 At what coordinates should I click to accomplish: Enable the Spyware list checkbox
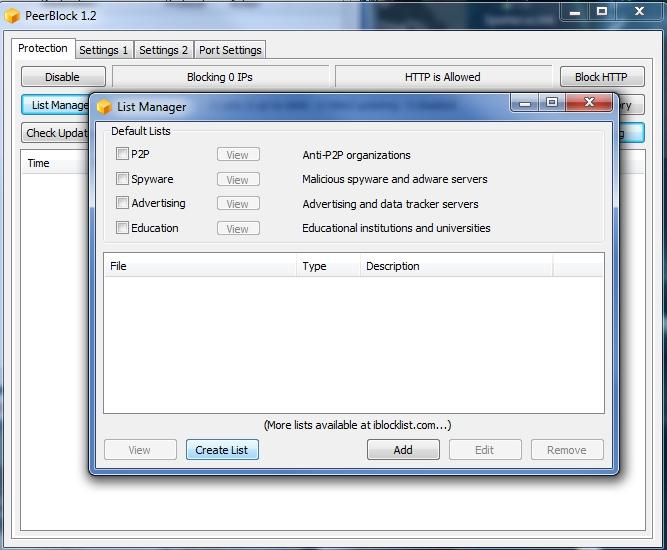(x=122, y=178)
